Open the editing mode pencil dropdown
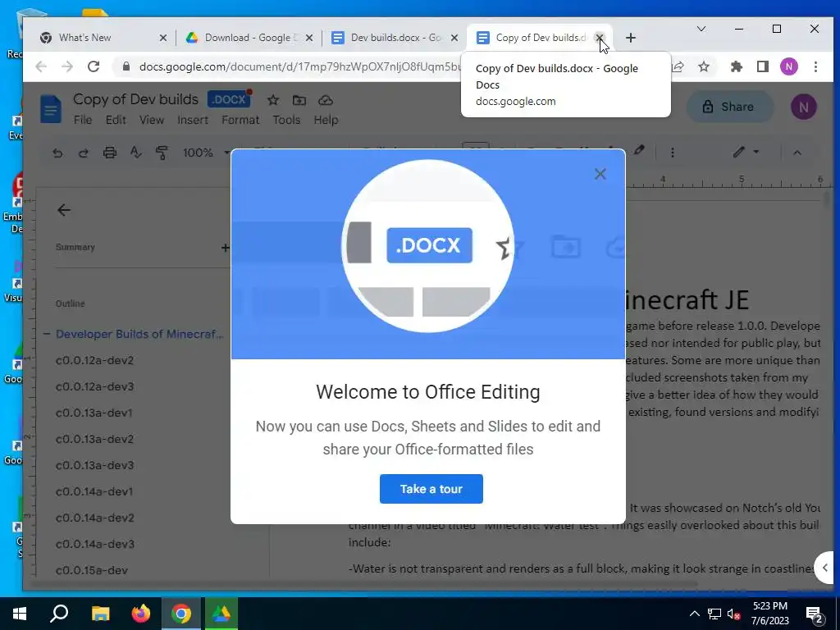 [x=746, y=152]
